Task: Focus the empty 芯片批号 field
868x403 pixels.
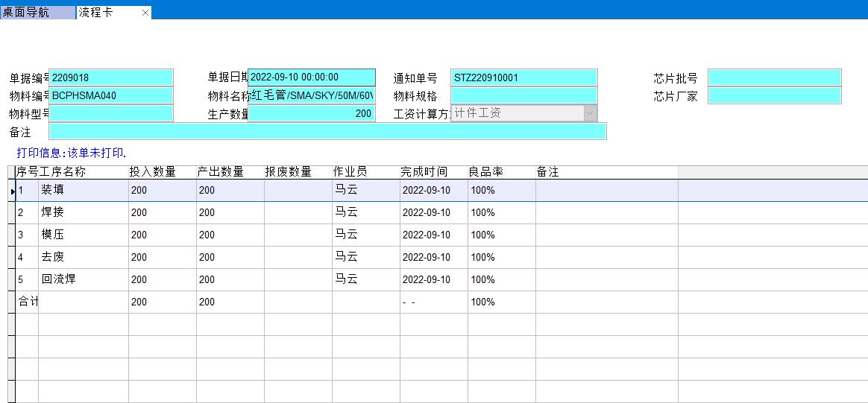Action: pyautogui.click(x=774, y=77)
